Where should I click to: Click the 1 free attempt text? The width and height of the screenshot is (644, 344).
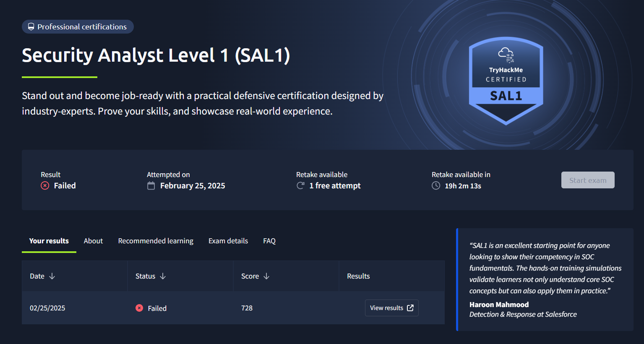tap(335, 185)
